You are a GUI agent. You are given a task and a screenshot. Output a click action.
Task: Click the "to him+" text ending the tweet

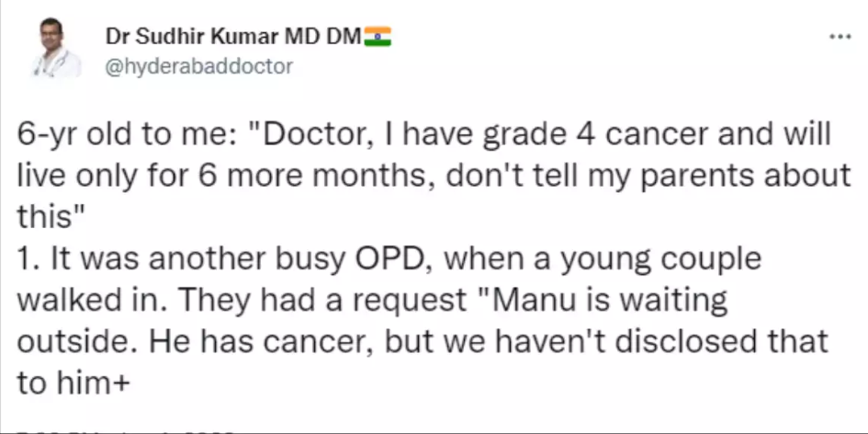(73, 383)
